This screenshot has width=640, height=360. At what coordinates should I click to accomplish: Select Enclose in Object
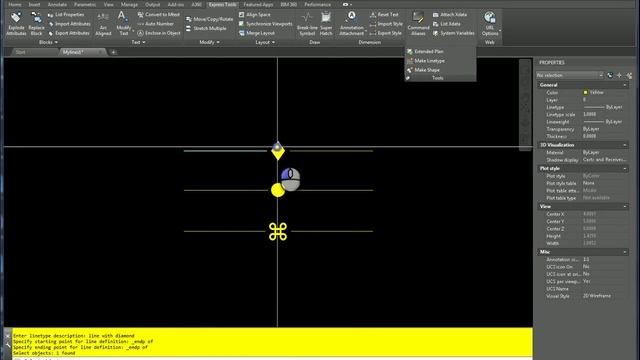pos(159,33)
